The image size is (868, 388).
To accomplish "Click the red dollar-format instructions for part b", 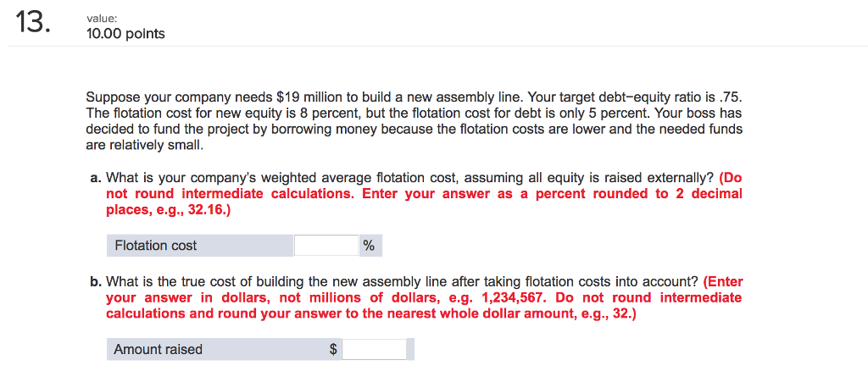I will [423, 297].
